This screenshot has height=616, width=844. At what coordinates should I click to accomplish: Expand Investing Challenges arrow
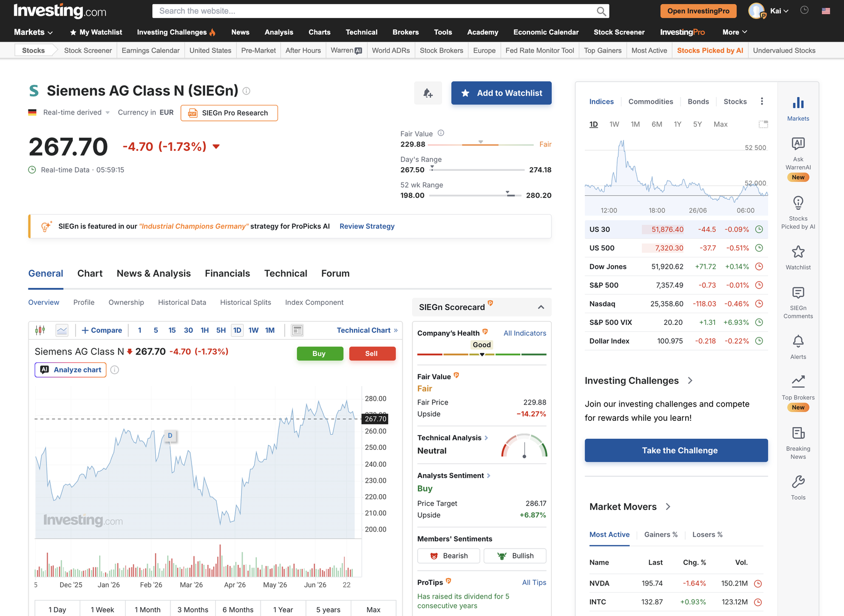click(x=690, y=381)
